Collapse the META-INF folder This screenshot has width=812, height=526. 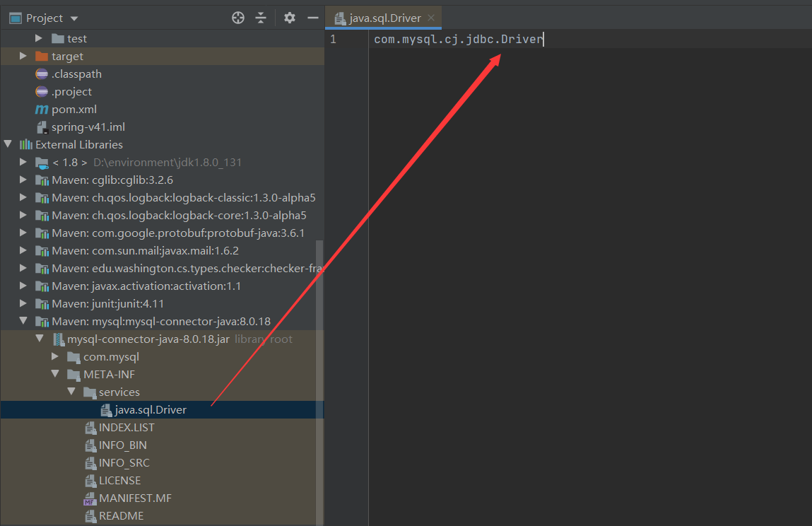pyautogui.click(x=55, y=373)
